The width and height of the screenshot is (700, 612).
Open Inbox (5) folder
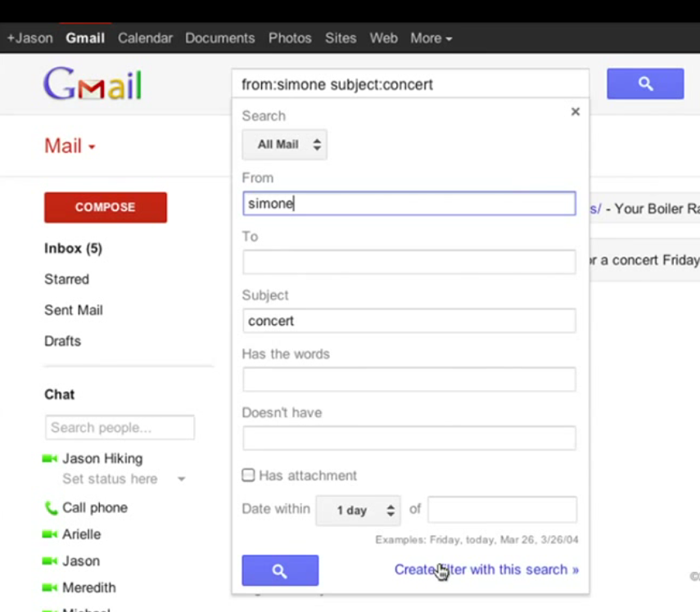73,249
